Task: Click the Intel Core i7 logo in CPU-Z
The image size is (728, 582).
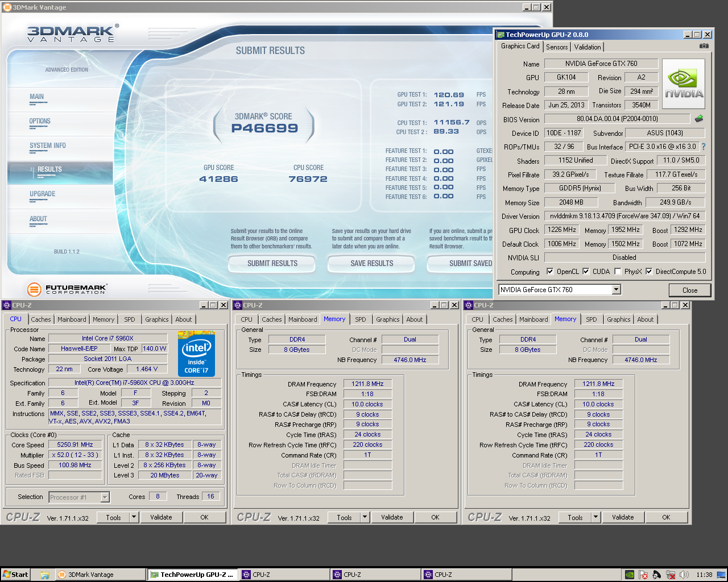Action: (x=196, y=354)
